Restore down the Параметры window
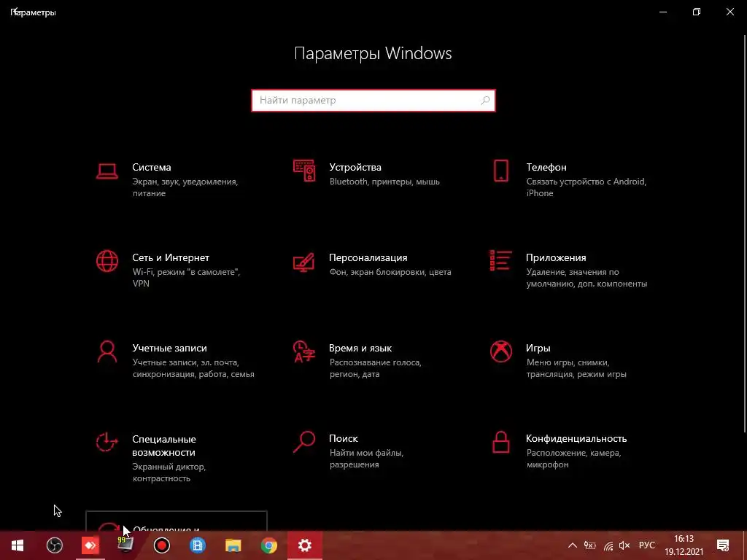 point(697,12)
